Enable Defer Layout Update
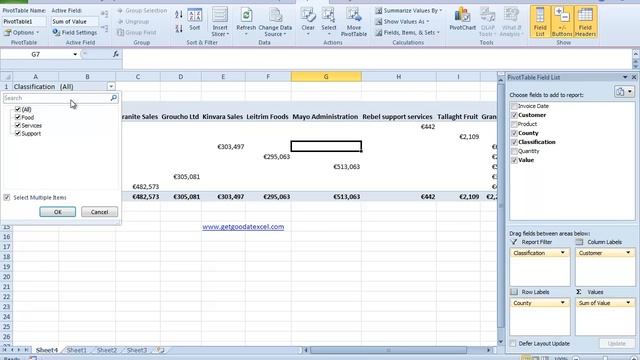640x360 pixels. coord(513,344)
